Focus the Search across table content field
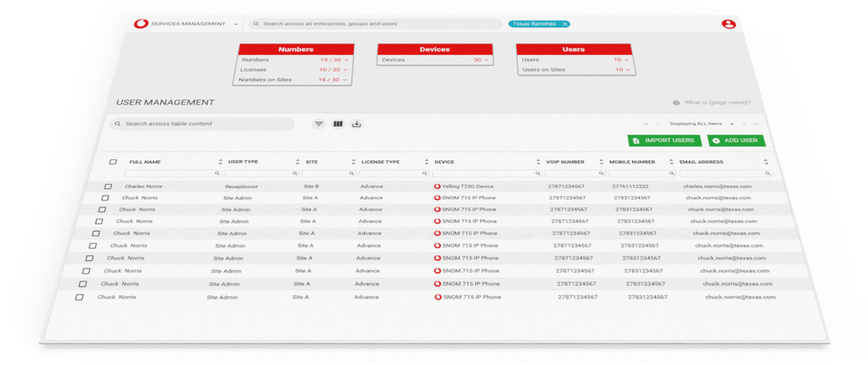This screenshot has height=365, width=868. point(202,124)
